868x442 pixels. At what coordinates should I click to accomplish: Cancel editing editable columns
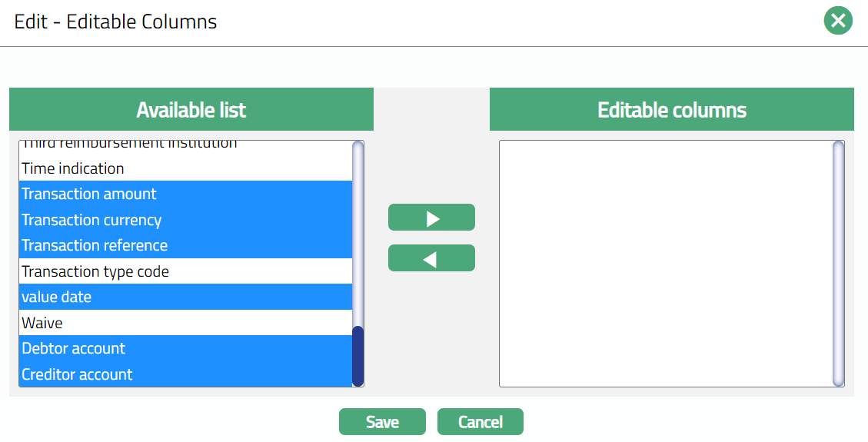[x=481, y=422]
